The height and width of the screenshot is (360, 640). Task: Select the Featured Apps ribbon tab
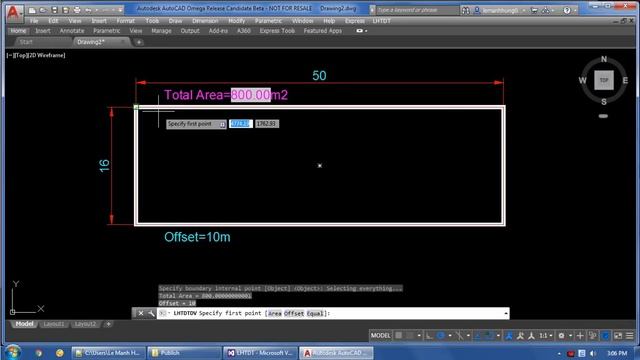[322, 31]
